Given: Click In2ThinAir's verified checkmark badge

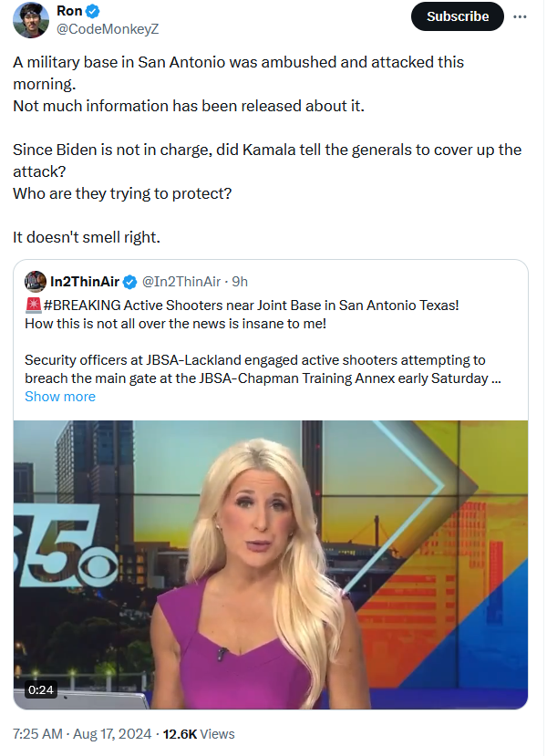Looking at the screenshot, I should pos(130,282).
